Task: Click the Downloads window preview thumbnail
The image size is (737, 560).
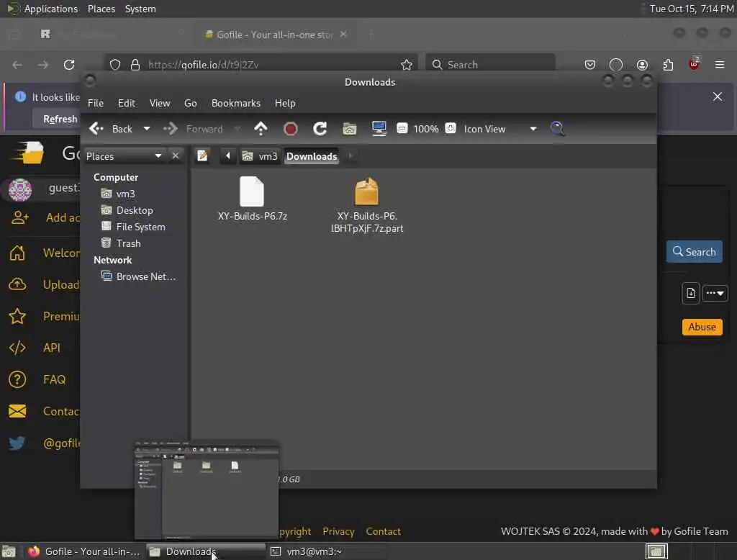Action: coord(207,489)
